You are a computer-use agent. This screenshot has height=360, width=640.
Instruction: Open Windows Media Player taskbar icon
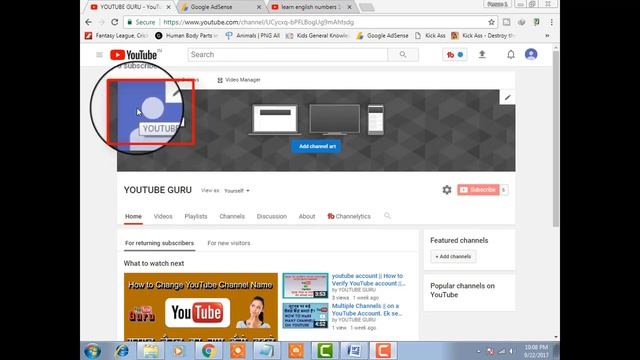179,351
